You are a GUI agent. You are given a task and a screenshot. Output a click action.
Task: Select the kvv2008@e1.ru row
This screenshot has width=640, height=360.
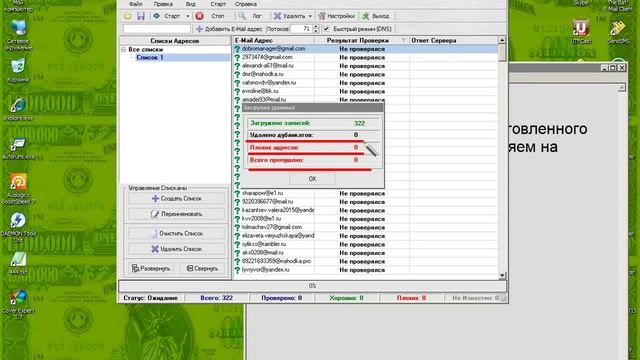pyautogui.click(x=366, y=219)
